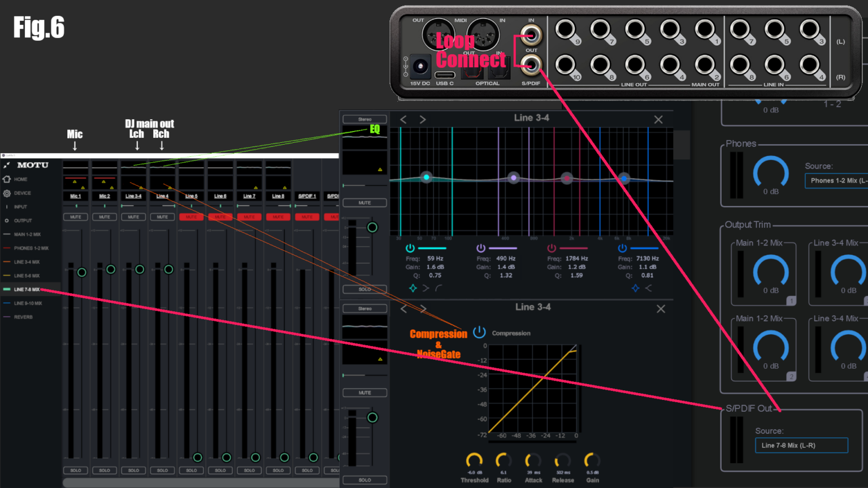This screenshot has height=488, width=868.
Task: Click the Home icon in MOTU sidebar
Action: point(7,179)
